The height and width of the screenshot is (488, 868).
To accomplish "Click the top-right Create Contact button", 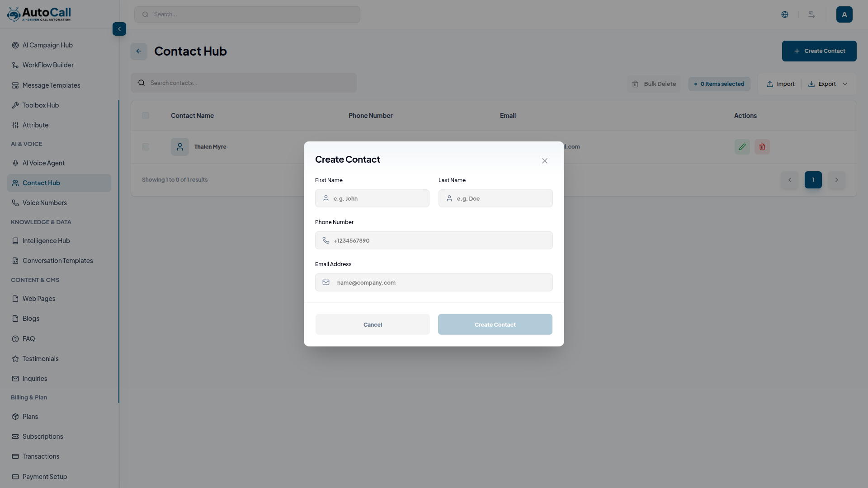I will click(819, 51).
